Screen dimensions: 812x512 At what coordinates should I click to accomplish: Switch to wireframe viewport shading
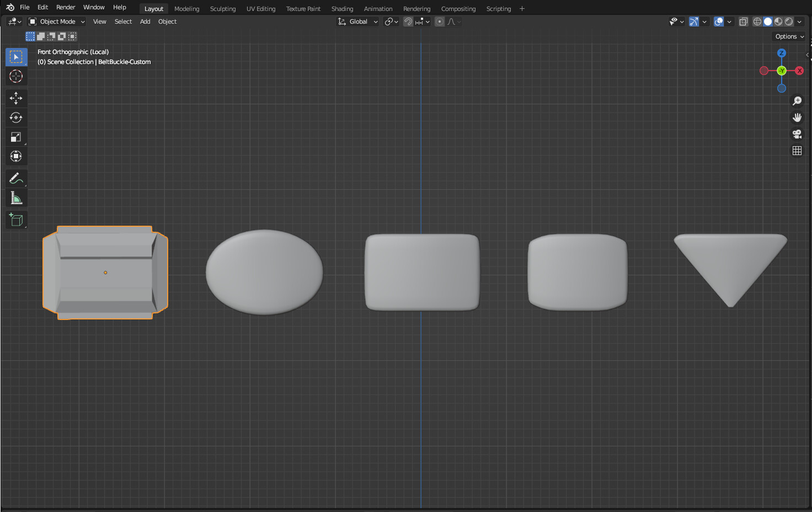click(x=757, y=22)
